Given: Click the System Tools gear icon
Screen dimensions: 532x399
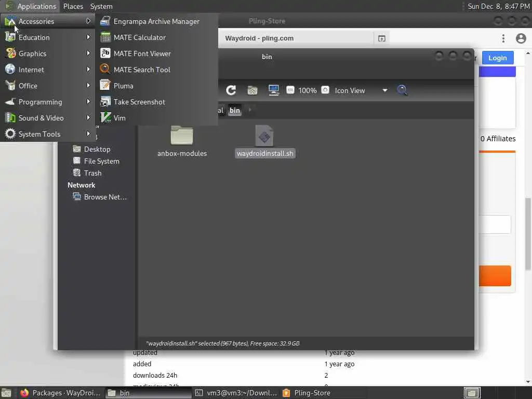Looking at the screenshot, I should [10, 134].
